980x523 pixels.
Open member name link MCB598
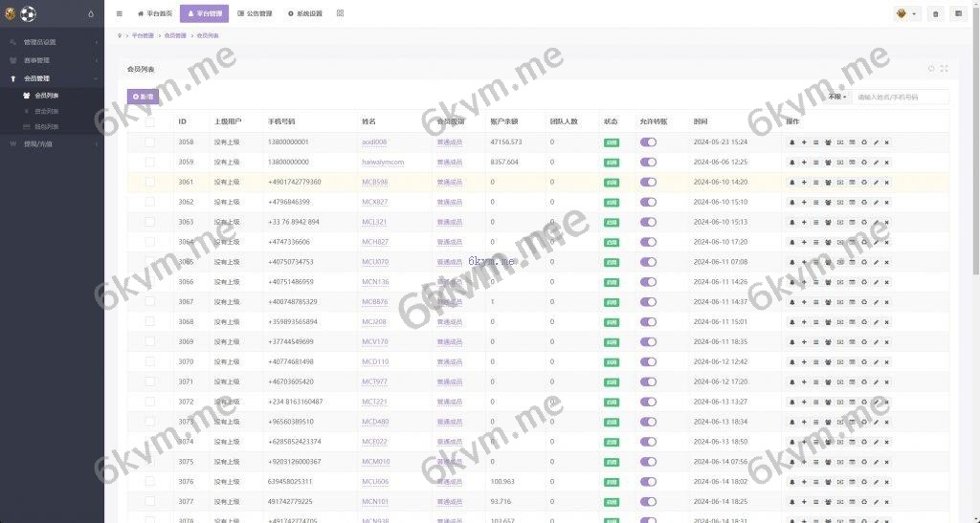(x=375, y=183)
